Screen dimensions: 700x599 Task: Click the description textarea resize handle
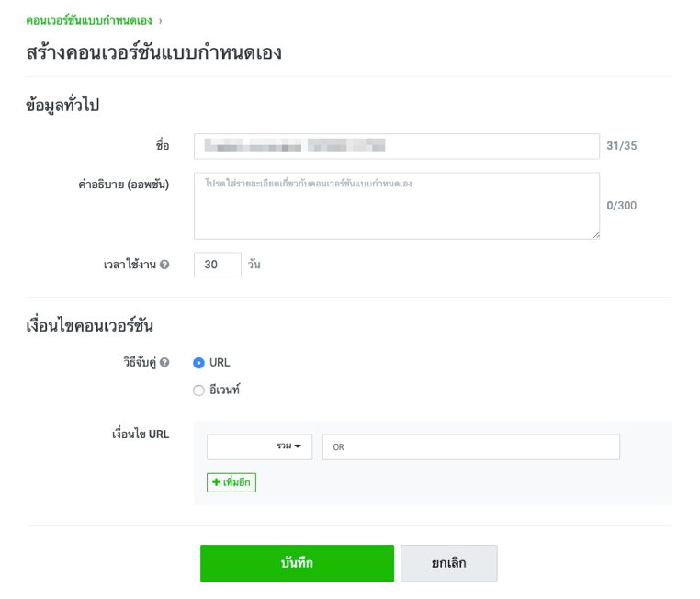click(595, 235)
